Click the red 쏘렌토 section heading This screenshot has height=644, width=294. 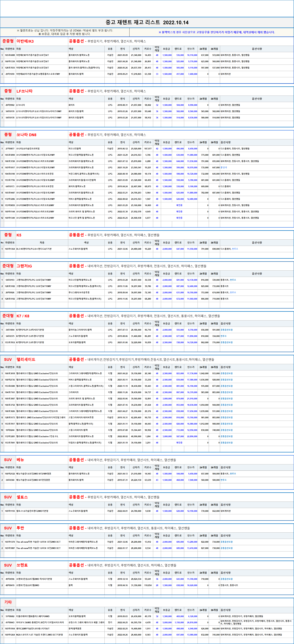click(22, 565)
